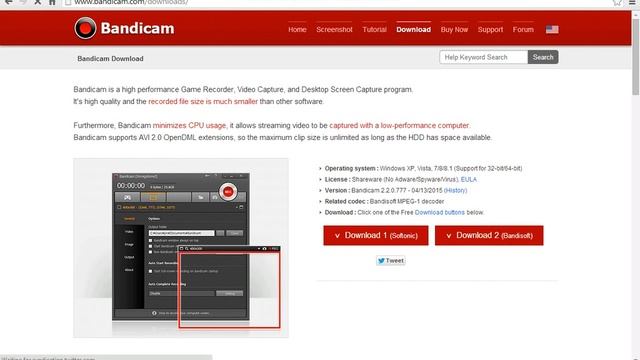Open the Support page

pyautogui.click(x=490, y=29)
